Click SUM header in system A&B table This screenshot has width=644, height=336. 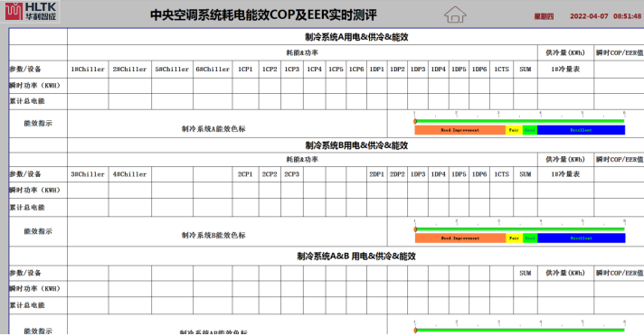click(526, 274)
